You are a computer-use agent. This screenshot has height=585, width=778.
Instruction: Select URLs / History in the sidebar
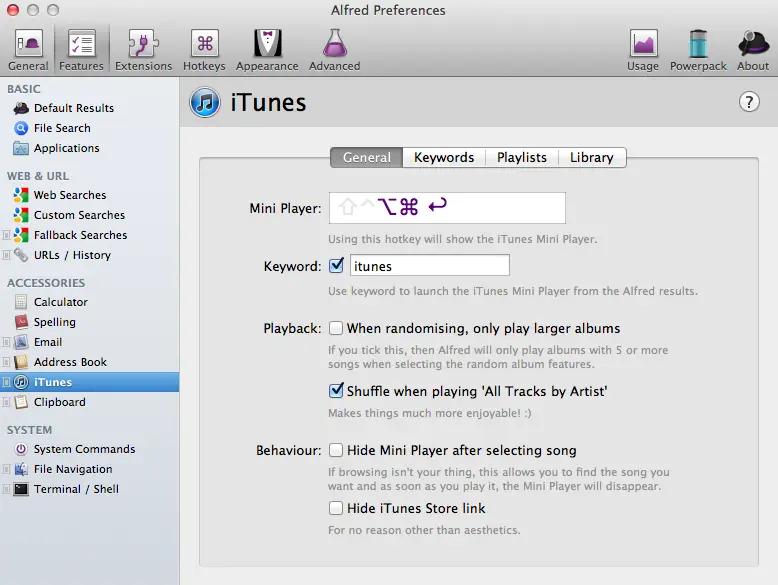[x=89, y=255]
